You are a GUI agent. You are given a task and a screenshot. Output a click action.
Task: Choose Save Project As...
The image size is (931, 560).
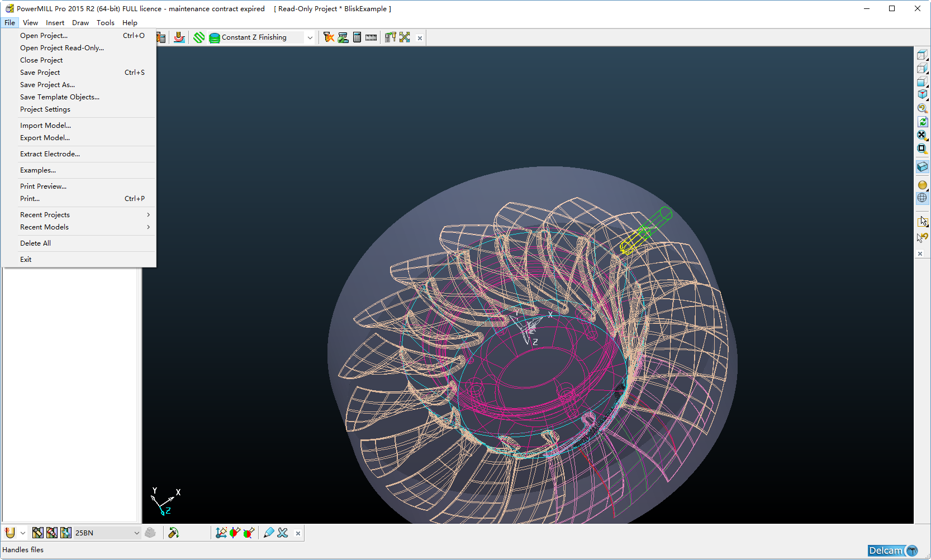(x=79, y=85)
